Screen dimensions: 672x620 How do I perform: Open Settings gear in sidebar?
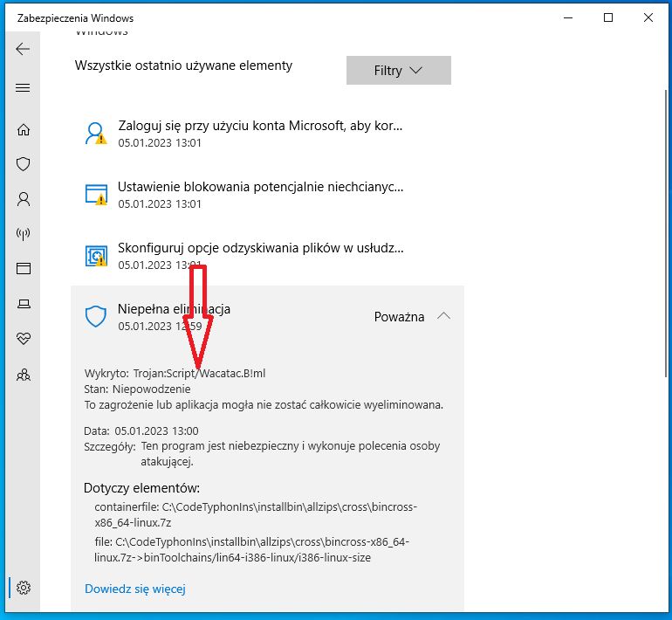coord(24,588)
